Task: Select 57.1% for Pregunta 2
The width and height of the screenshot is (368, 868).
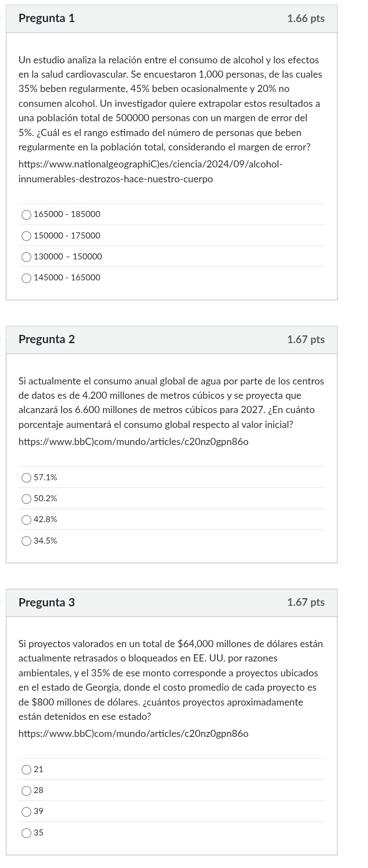Action: pyautogui.click(x=26, y=478)
